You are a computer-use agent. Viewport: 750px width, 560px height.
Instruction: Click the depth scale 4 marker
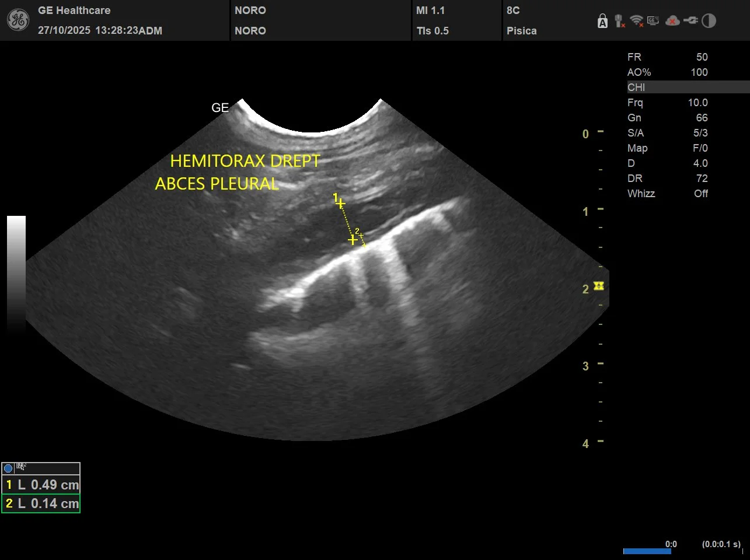tap(585, 444)
